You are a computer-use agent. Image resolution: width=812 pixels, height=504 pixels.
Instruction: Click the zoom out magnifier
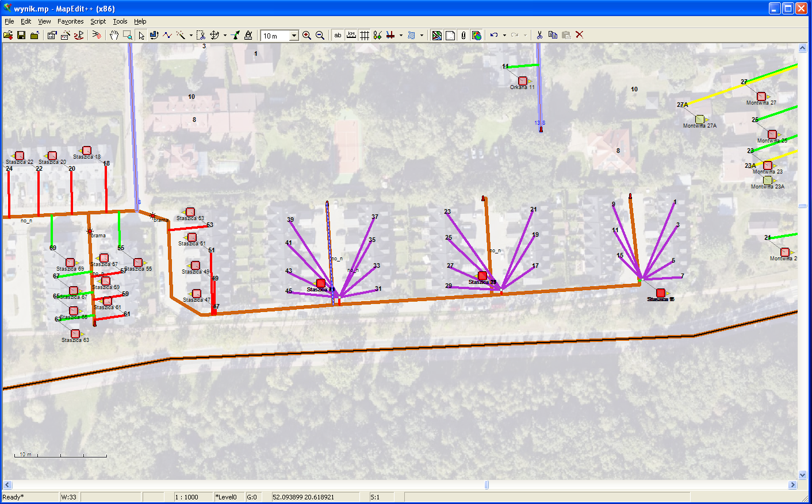pyautogui.click(x=320, y=35)
